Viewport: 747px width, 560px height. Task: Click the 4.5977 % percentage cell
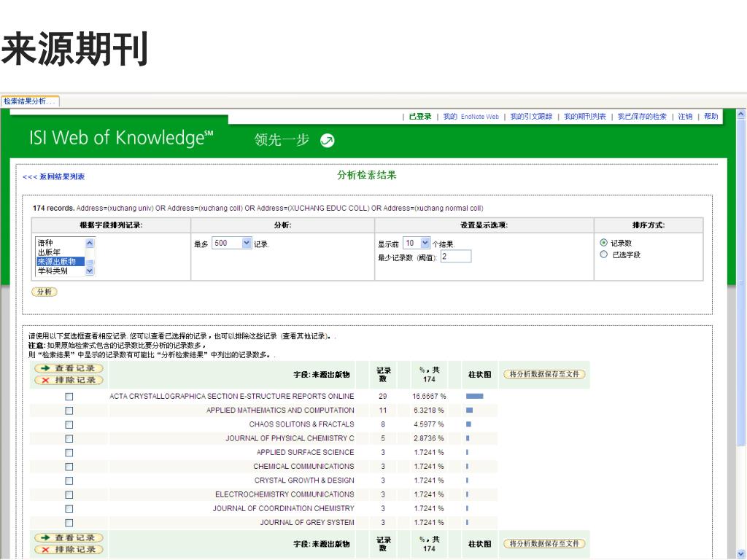[429, 424]
